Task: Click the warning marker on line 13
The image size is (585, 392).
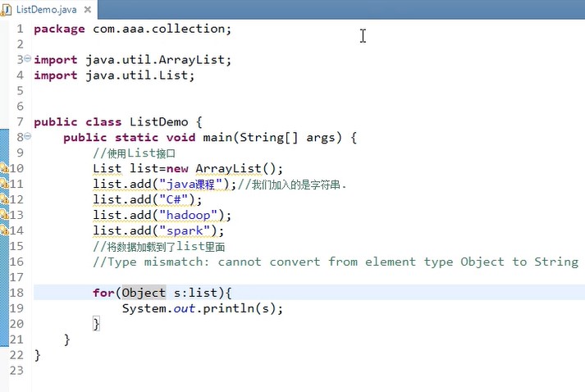Action: coord(4,215)
